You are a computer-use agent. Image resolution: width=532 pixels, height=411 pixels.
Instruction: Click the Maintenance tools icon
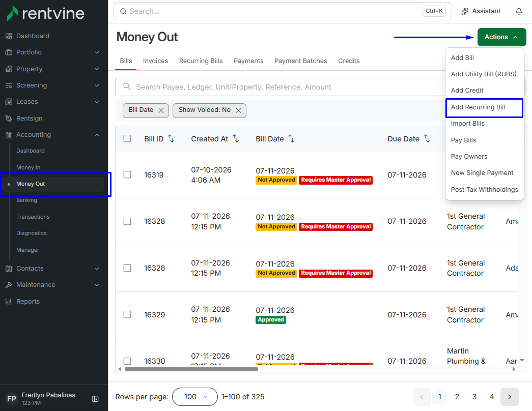click(9, 285)
